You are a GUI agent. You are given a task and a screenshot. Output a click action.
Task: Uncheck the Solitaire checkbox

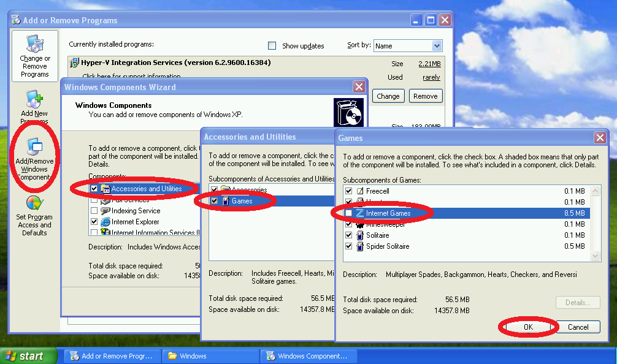click(348, 235)
